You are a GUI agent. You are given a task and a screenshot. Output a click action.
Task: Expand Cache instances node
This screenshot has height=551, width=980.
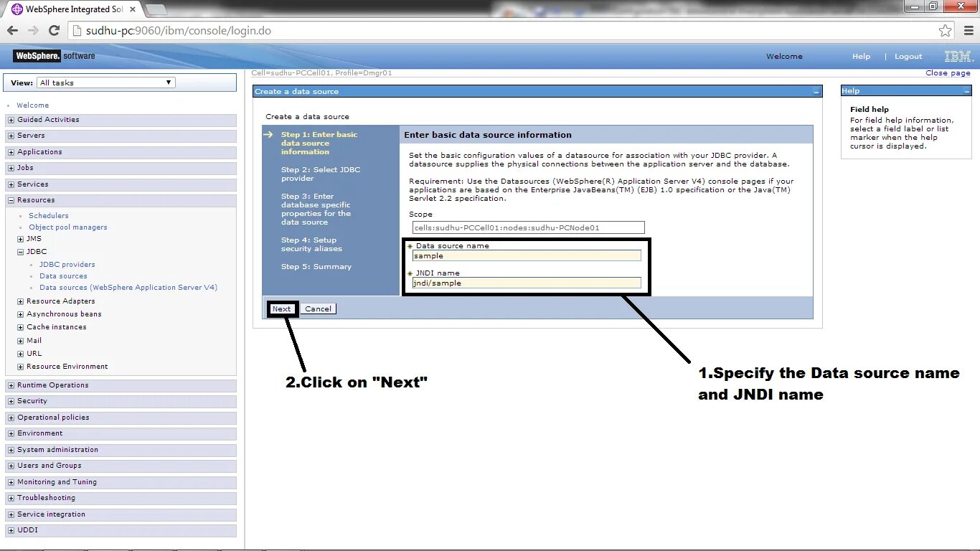(x=20, y=327)
